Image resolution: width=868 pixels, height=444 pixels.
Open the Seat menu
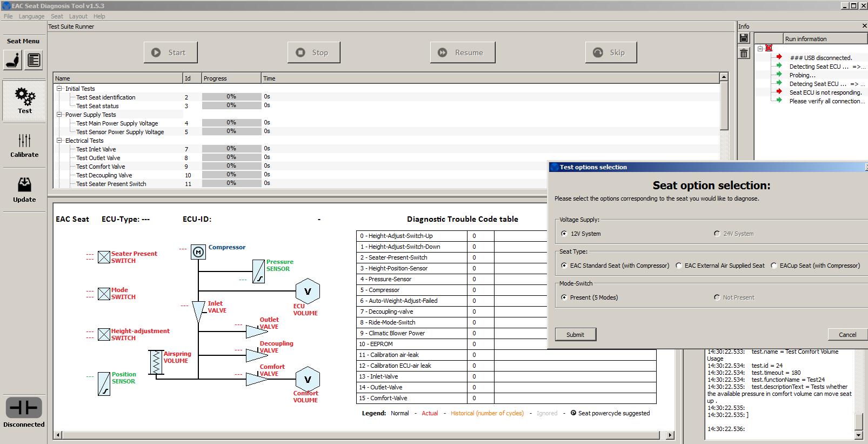[x=57, y=16]
